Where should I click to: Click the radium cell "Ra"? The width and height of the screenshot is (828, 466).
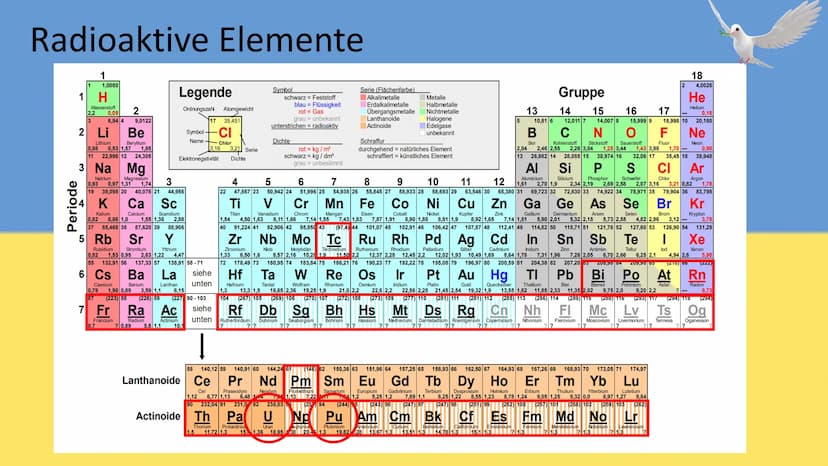[x=136, y=312]
